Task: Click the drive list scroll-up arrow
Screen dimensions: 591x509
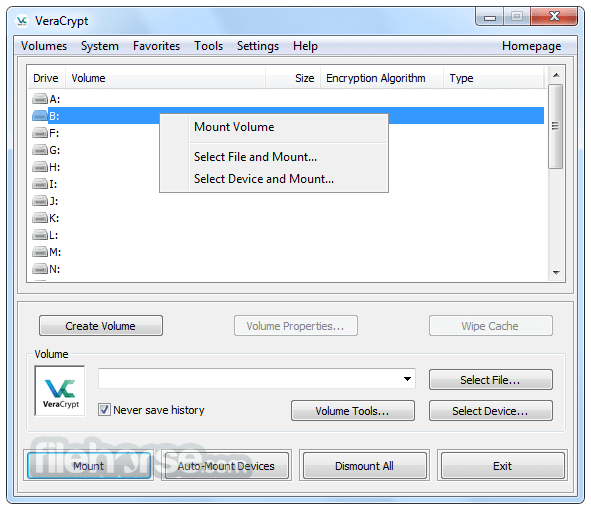Action: click(x=556, y=75)
